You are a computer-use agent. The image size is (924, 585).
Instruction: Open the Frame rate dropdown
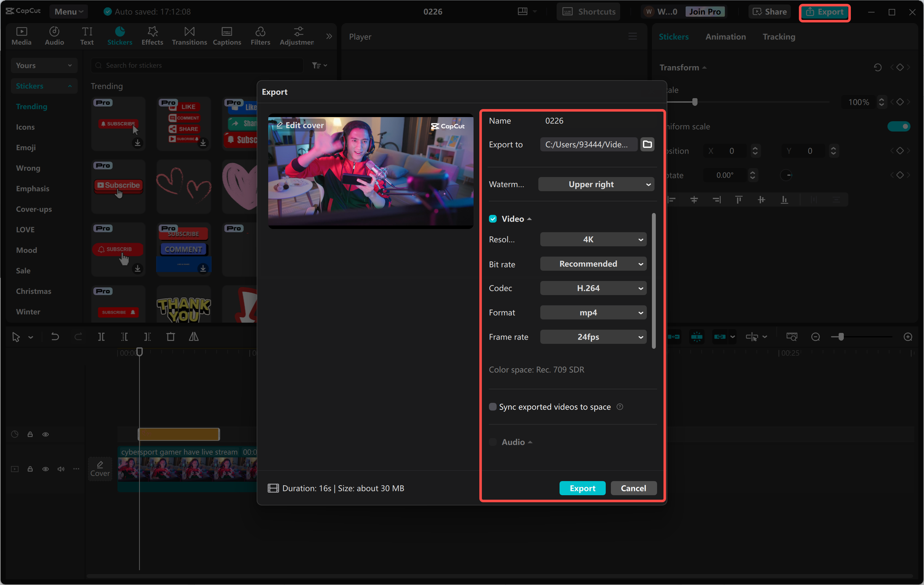[593, 337]
